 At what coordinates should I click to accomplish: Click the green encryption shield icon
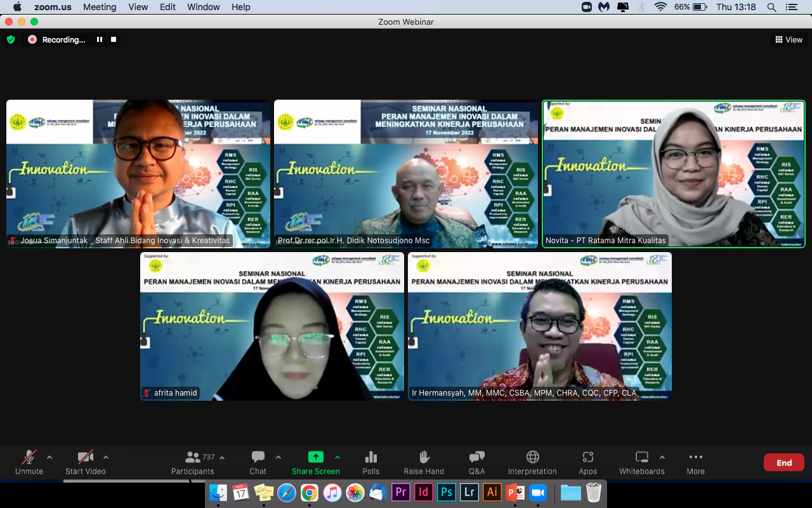[11, 39]
